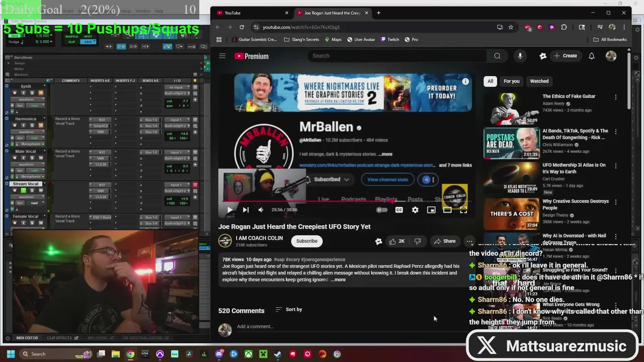Mute the YouTube video volume
The height and width of the screenshot is (362, 644).
coord(261,210)
